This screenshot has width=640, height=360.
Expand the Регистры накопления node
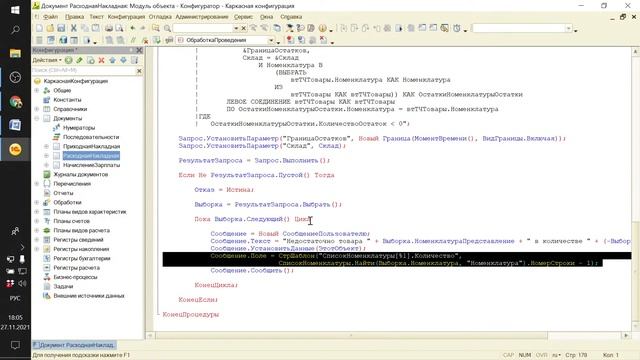pos(37,249)
